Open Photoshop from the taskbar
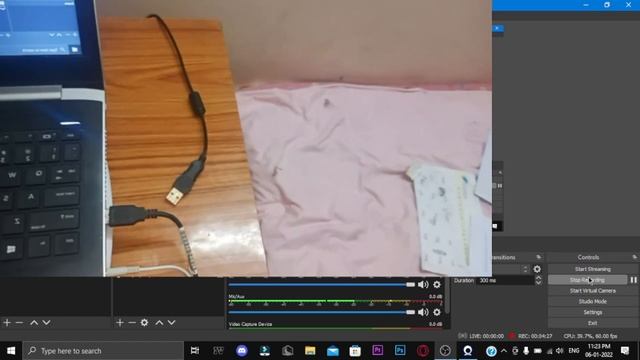The height and width of the screenshot is (360, 640). (400, 351)
